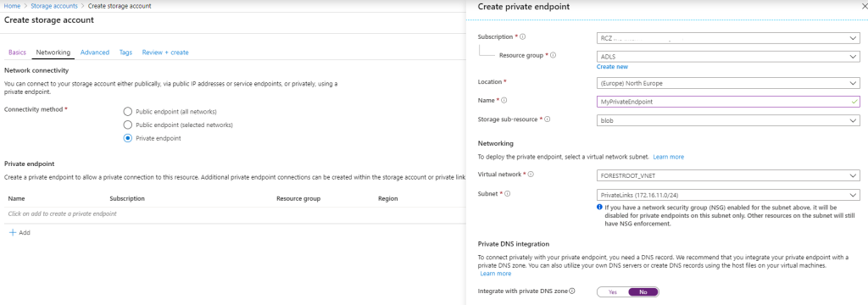Switch to the Advanced tab
868x305 pixels.
[x=95, y=53]
